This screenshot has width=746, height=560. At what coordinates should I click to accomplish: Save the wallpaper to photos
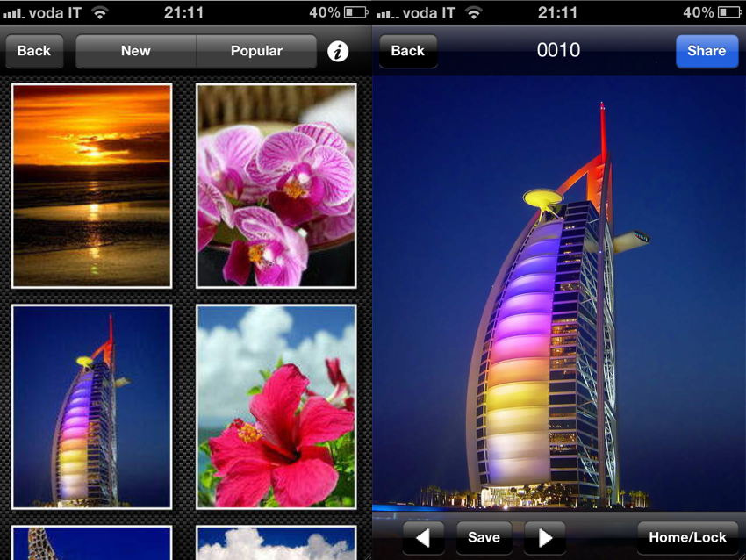[x=484, y=537]
